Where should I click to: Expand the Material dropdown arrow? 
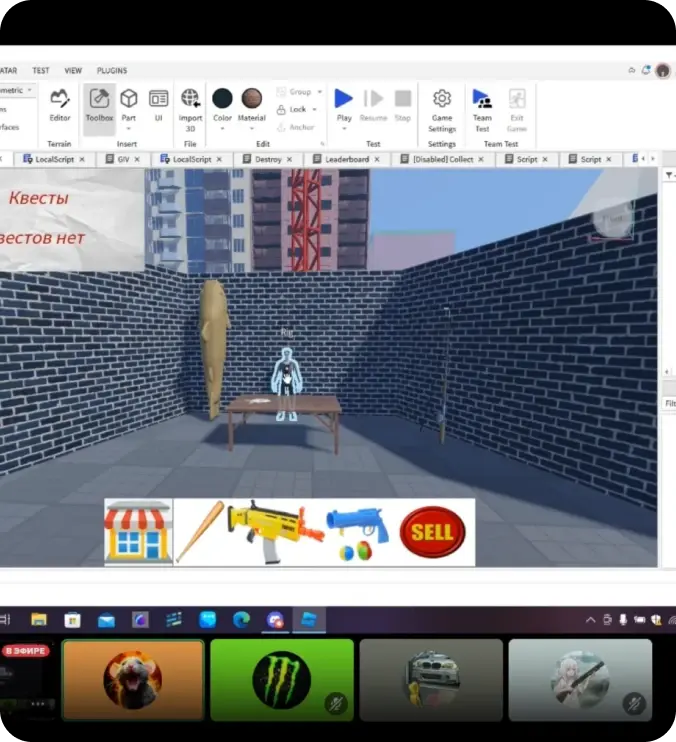point(252,129)
